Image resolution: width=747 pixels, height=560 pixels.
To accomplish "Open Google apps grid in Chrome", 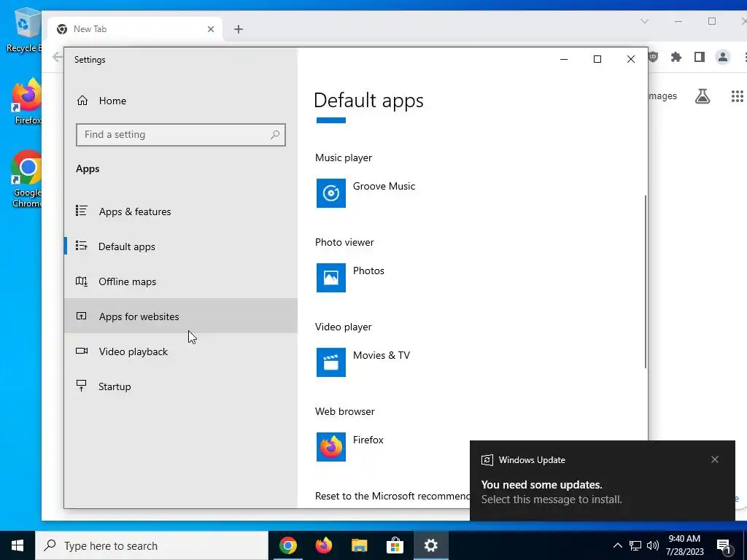I will click(737, 96).
